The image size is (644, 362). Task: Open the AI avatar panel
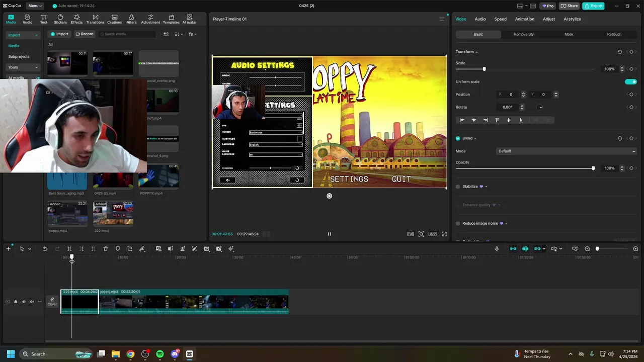point(189,19)
